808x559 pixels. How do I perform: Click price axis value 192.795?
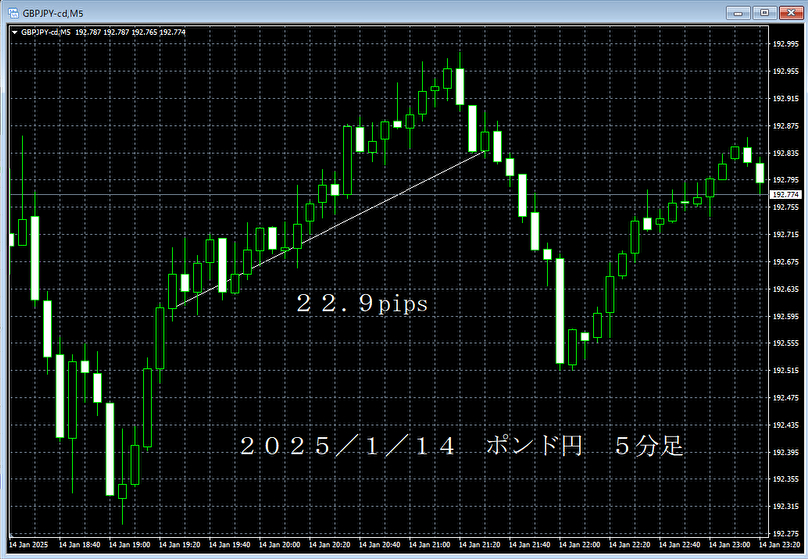tap(786, 180)
